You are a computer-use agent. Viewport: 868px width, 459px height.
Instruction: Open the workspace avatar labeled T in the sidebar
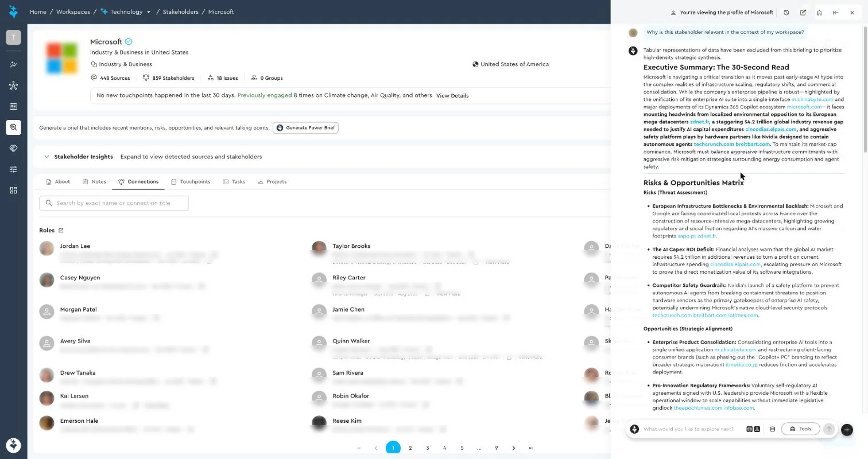(x=13, y=37)
